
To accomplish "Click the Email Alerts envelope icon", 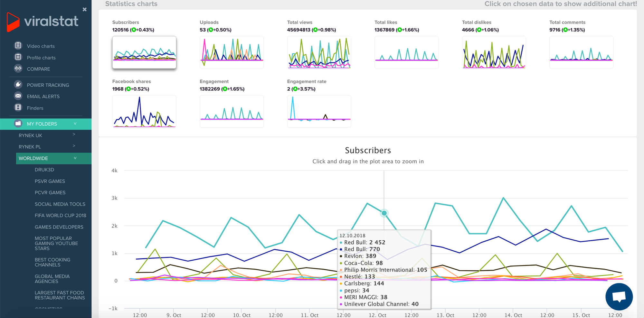I will (18, 96).
